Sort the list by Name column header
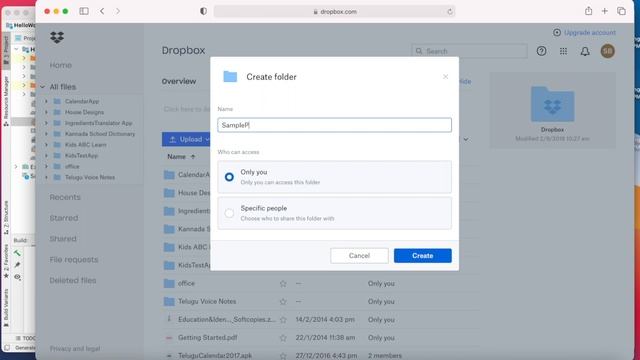The height and width of the screenshot is (360, 640). tap(181, 157)
